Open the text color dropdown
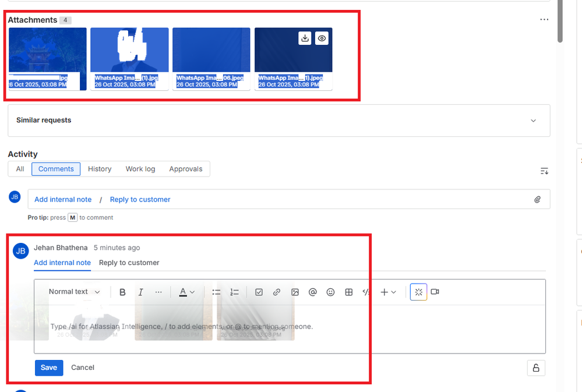The image size is (582, 392). click(186, 292)
